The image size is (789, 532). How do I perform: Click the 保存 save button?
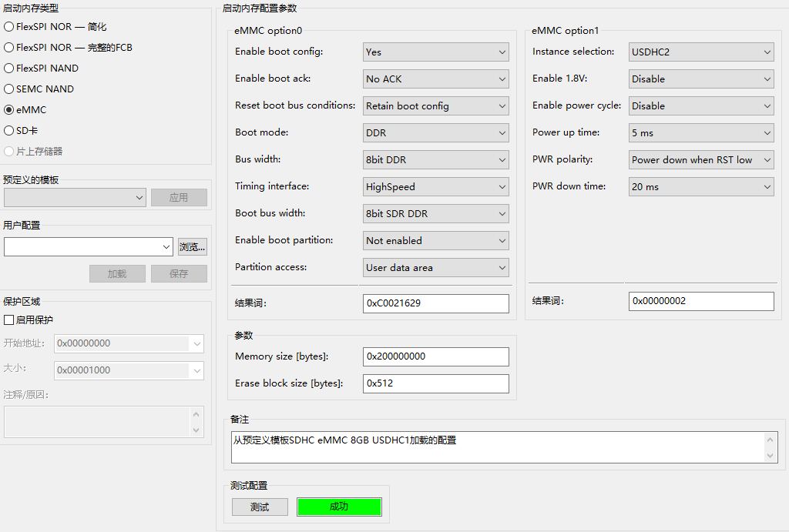tap(179, 273)
